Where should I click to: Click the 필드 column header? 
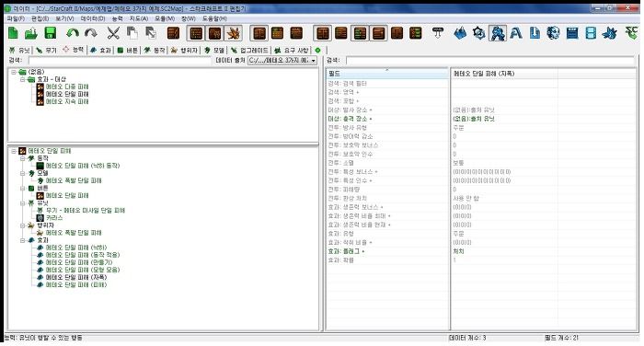tap(387, 74)
